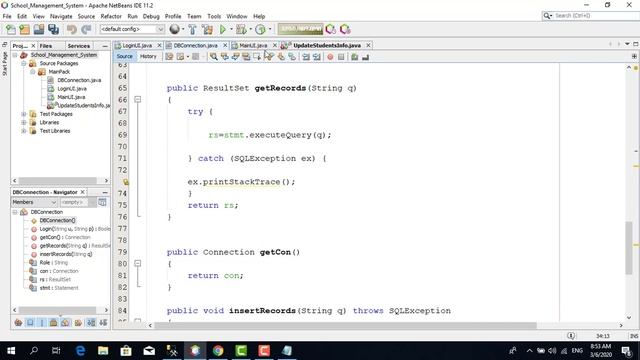640x360 pixels.
Task: Toggle Fully Qualified Names in Navigator
Action: 78,322
